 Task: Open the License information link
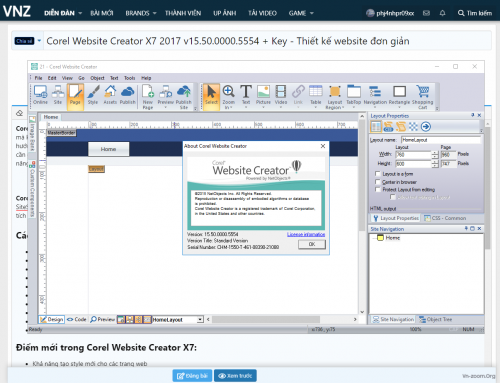(x=306, y=234)
